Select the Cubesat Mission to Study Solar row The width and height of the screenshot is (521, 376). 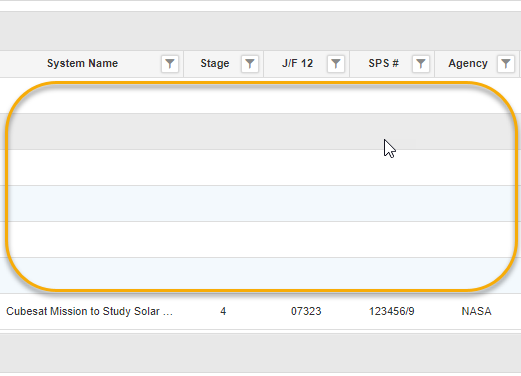point(260,311)
